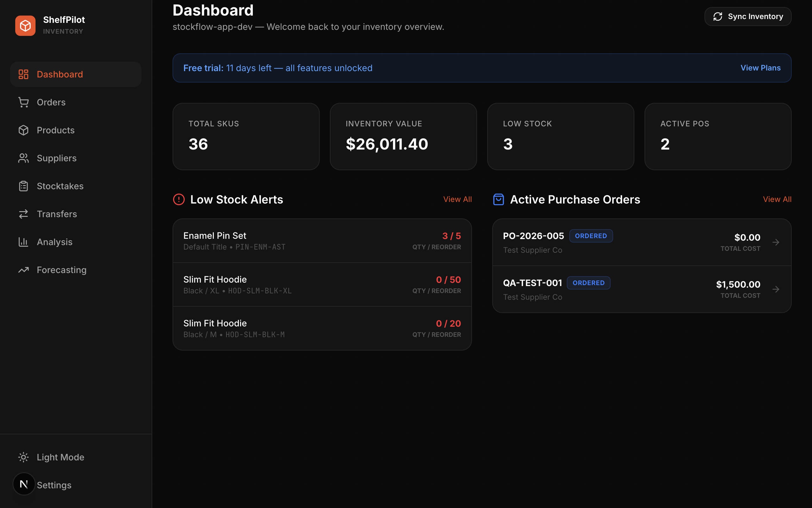The image size is (812, 508).
Task: Select the Slim Fit Hoodie Black / XL row
Action: coord(322,284)
